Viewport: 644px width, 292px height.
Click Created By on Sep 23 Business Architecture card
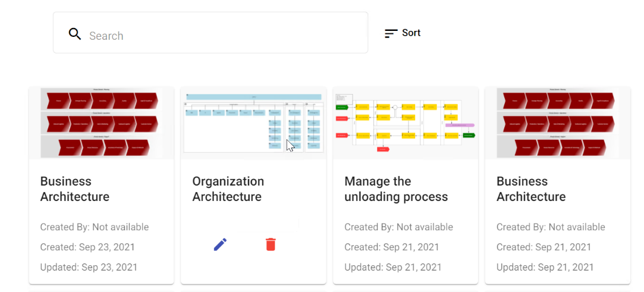click(x=95, y=227)
